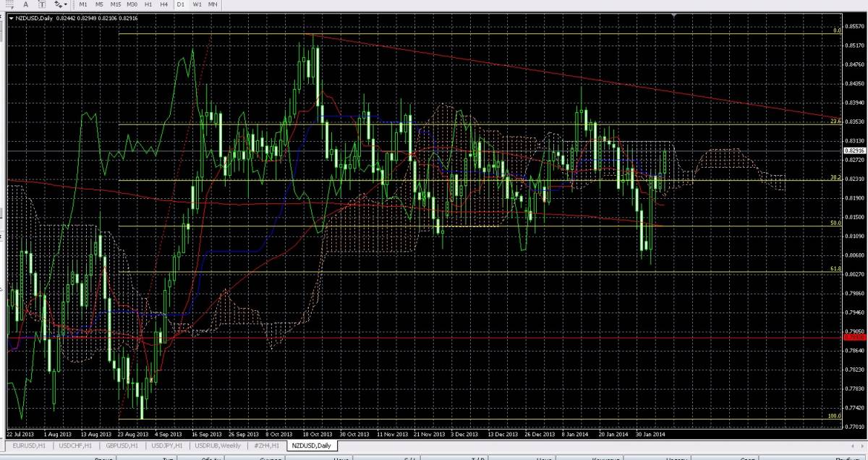
Task: Choose the H4 timeframe
Action: [x=165, y=4]
